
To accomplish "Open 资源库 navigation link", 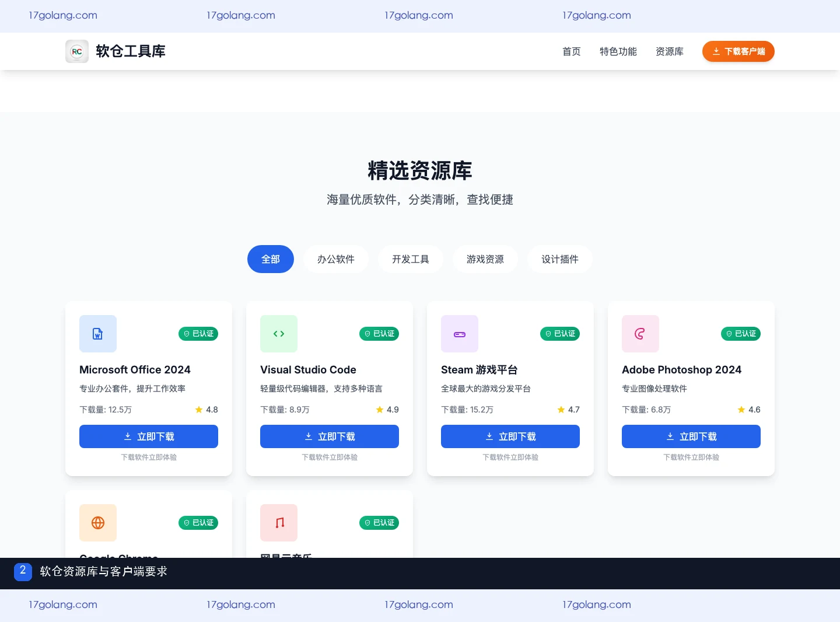I will pyautogui.click(x=670, y=51).
